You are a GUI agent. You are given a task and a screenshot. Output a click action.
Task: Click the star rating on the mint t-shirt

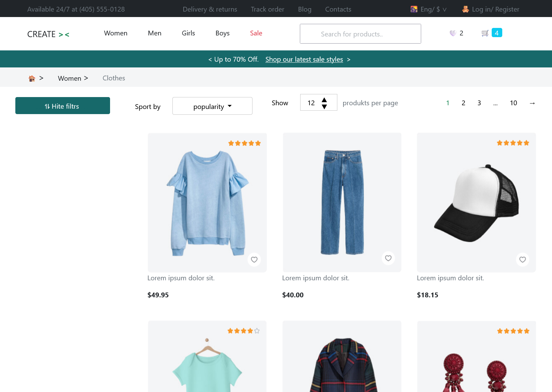point(244,331)
